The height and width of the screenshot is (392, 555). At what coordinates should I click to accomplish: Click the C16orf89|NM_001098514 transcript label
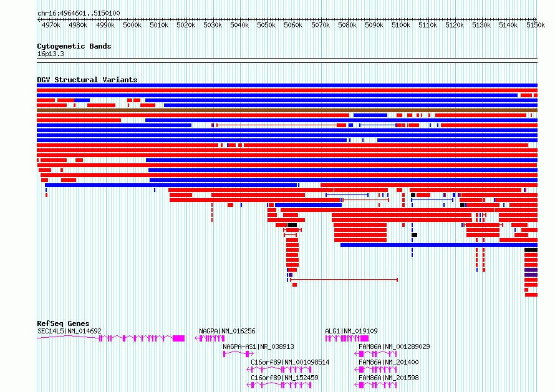(x=290, y=362)
